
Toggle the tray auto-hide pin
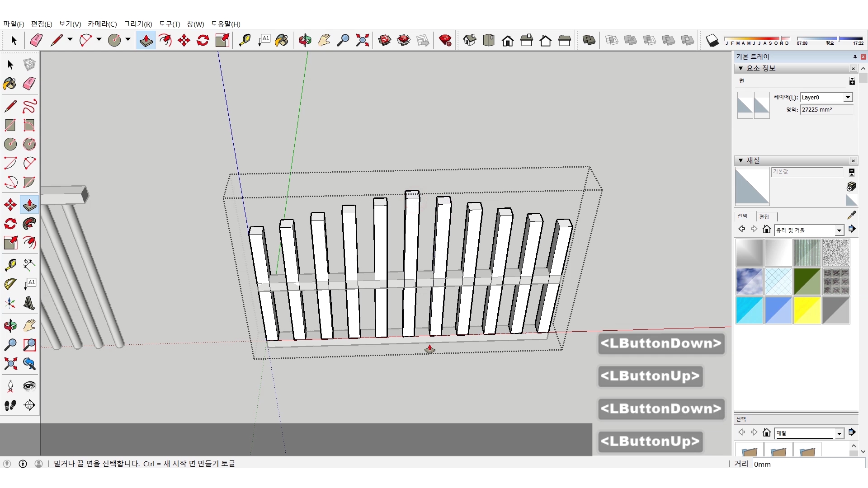(855, 57)
